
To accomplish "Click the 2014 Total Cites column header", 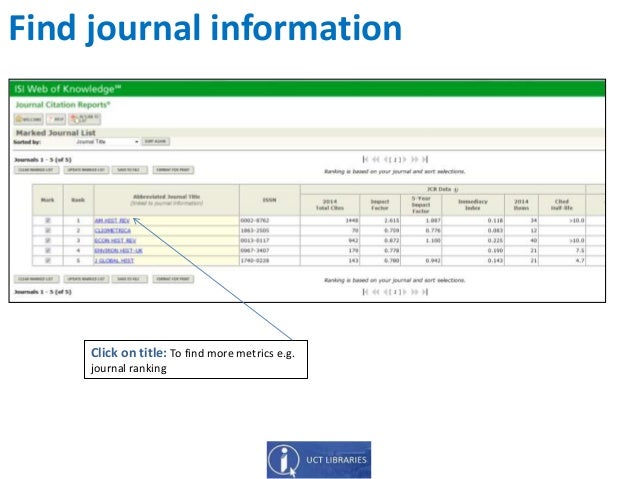I will [330, 205].
